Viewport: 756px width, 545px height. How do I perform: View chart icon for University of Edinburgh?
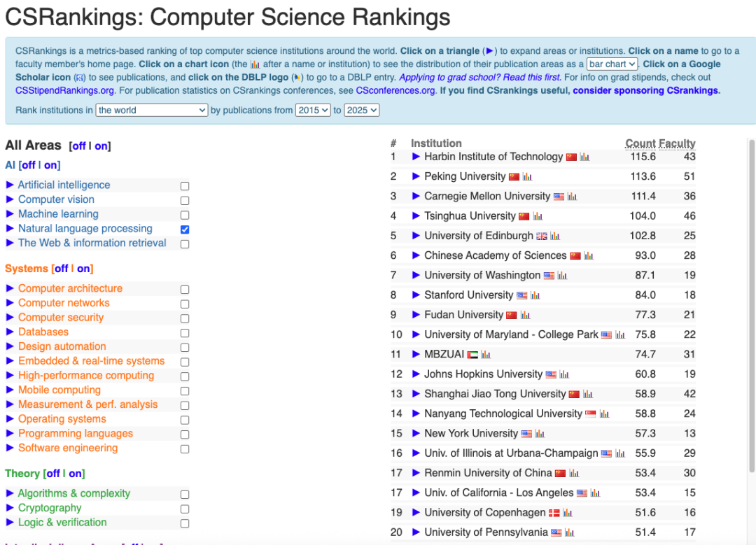(x=555, y=236)
